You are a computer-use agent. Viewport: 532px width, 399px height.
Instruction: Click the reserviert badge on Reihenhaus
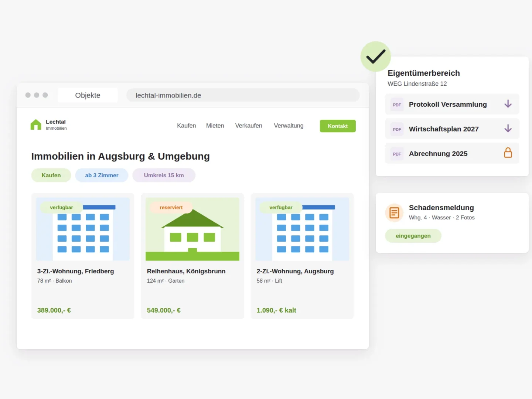[x=171, y=207]
